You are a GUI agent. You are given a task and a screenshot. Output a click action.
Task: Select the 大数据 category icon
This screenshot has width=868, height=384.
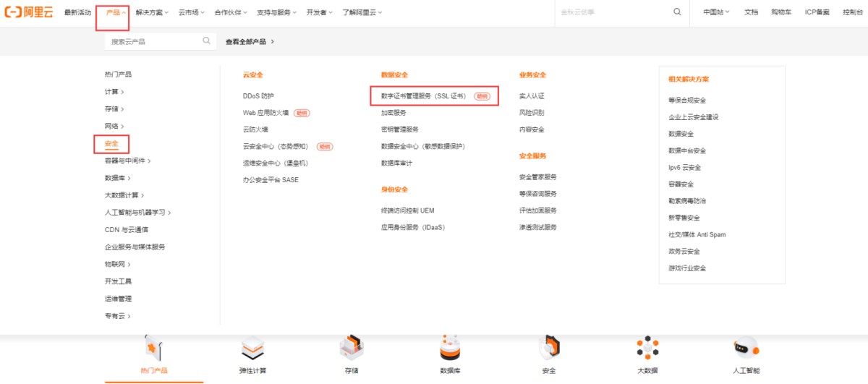647,349
